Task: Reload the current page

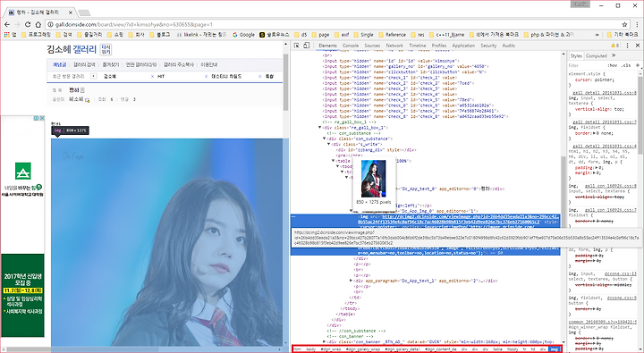Action: 28,25
